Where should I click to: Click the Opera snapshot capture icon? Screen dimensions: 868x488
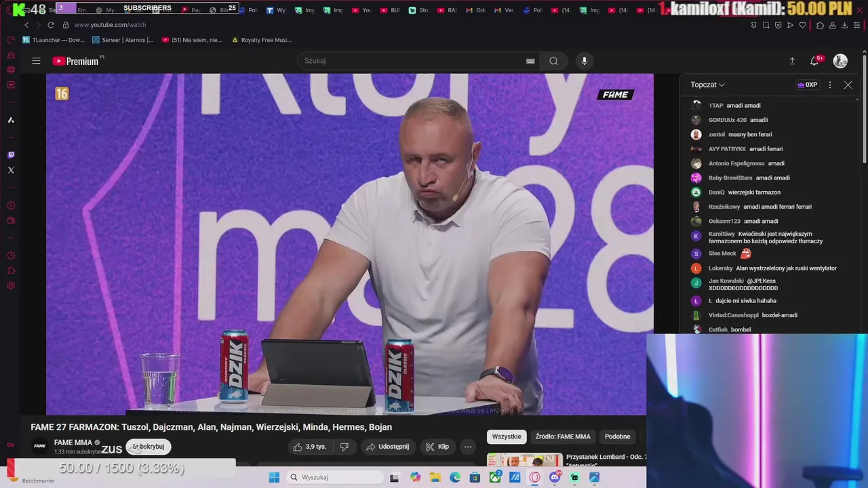[x=766, y=25]
